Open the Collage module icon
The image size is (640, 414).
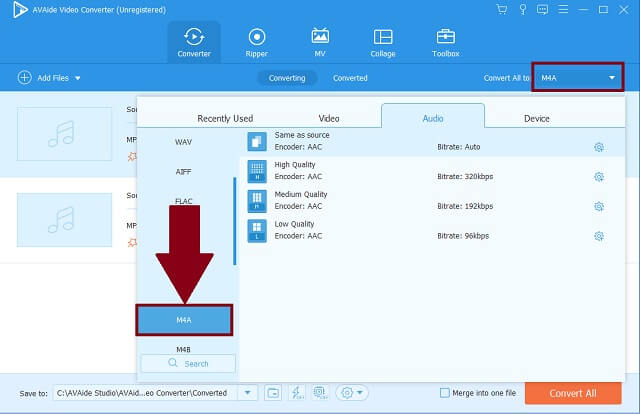(383, 36)
